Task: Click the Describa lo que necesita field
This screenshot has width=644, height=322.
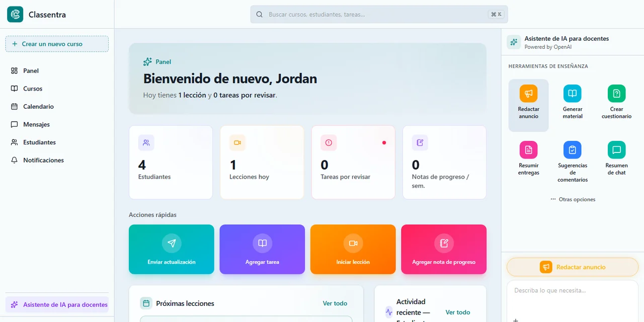Action: tap(573, 297)
